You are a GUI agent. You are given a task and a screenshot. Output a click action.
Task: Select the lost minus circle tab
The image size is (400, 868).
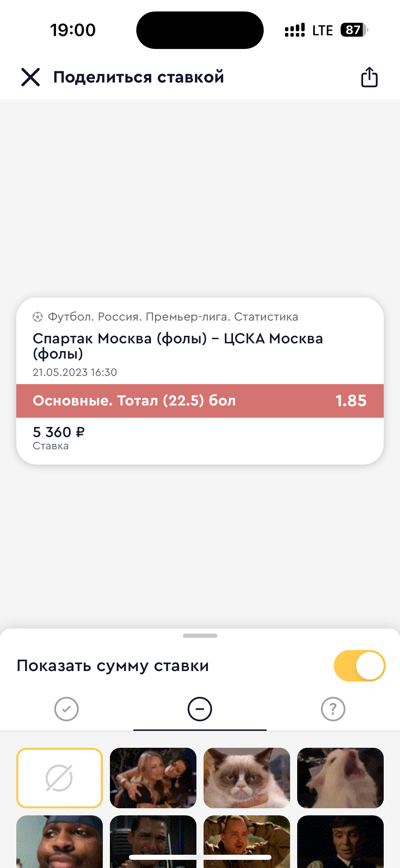[x=200, y=709]
